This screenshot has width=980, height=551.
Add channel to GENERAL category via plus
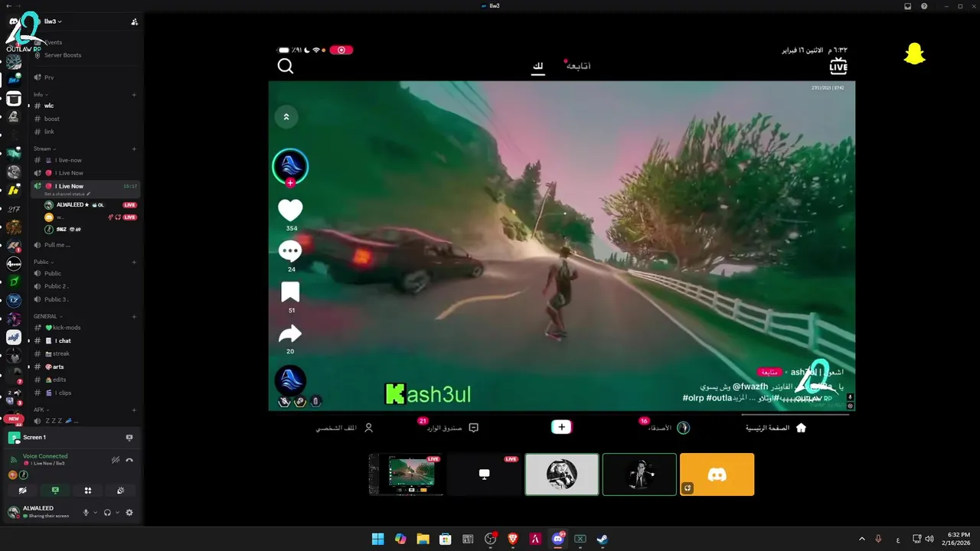(134, 317)
